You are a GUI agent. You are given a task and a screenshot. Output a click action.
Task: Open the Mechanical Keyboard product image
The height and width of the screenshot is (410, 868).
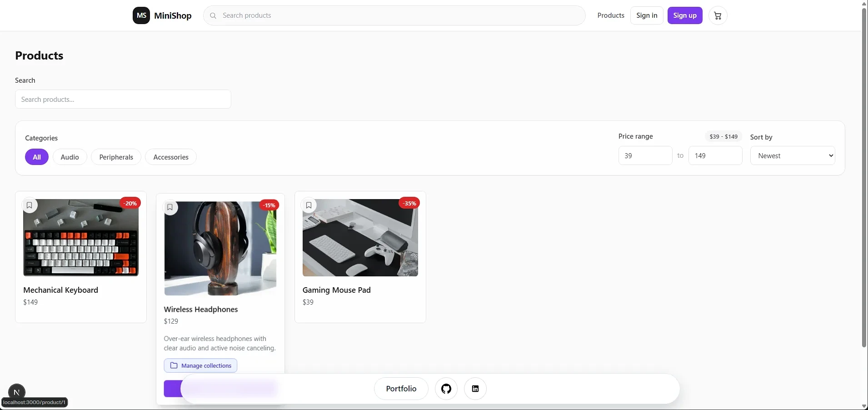pyautogui.click(x=81, y=238)
